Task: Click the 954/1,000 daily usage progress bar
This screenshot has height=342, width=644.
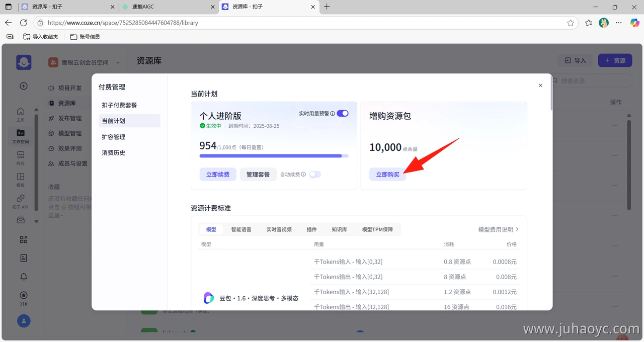Action: [x=274, y=156]
